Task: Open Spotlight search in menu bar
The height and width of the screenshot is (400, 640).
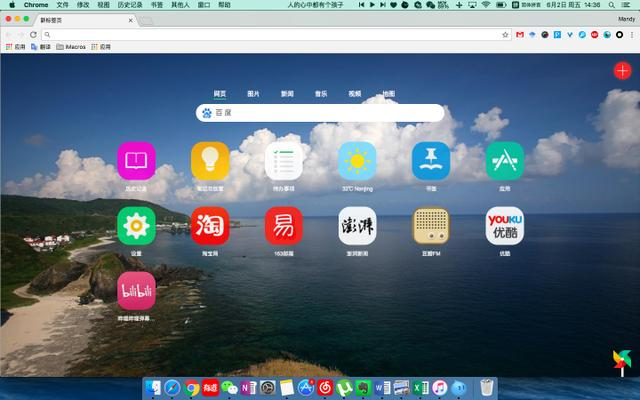Action: pos(611,5)
